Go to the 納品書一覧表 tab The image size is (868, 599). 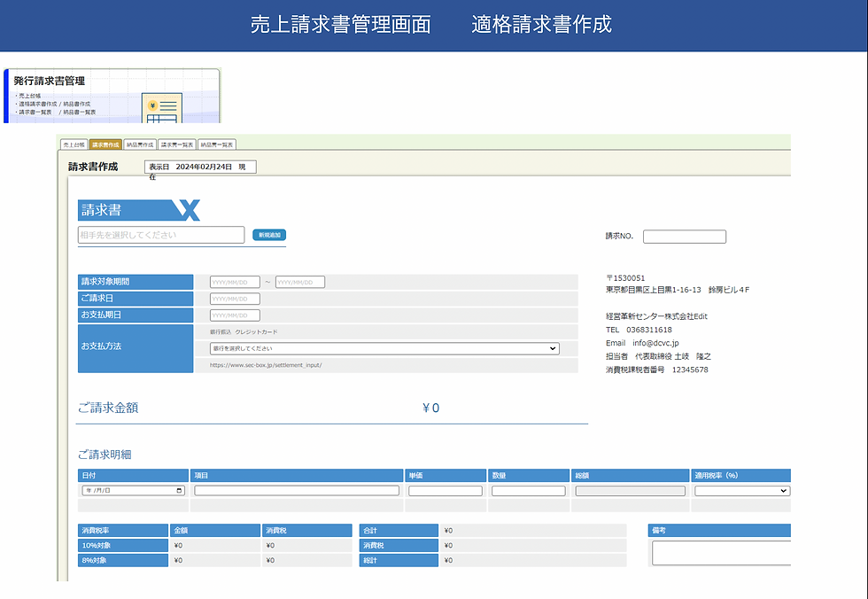point(217,144)
